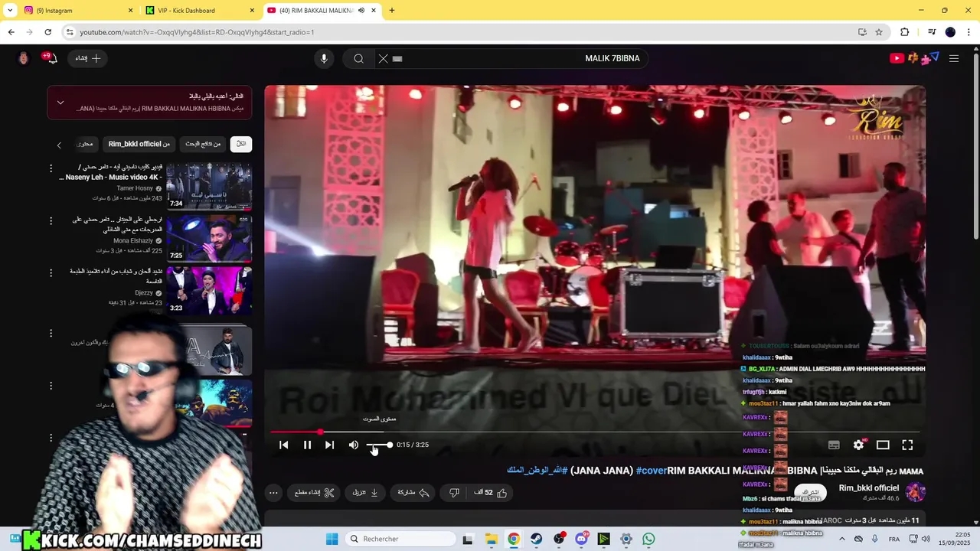
Task: Open the YouTube guide hamburger menu
Action: click(x=954, y=58)
